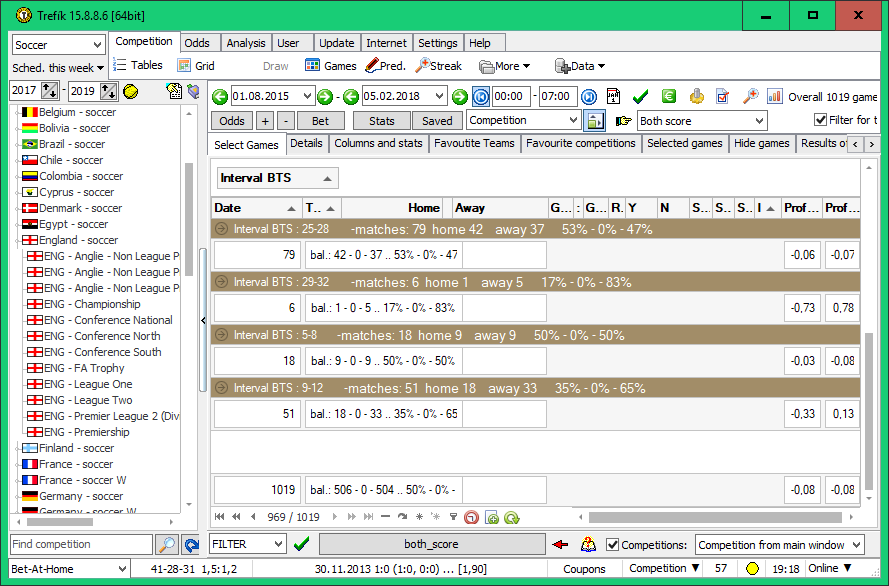The height and width of the screenshot is (586, 889).
Task: Open the Analysis menu tab
Action: point(245,43)
